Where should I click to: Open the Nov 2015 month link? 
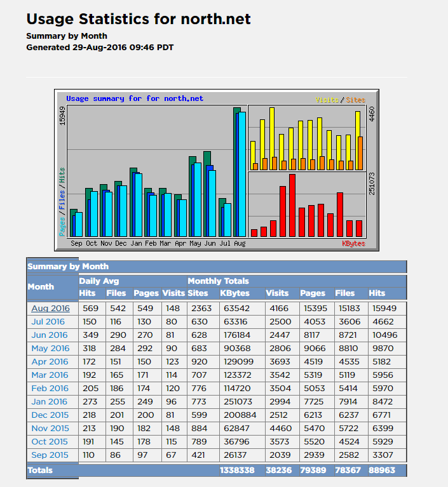point(49,429)
